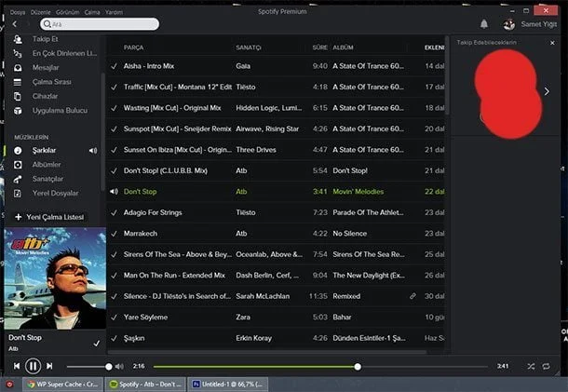Viewport: 568px width, 392px height.
Task: Click the track list horizontal scrollbar
Action: point(267,352)
